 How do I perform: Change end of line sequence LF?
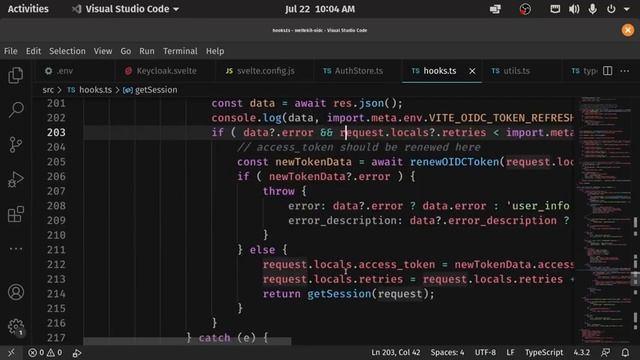click(510, 352)
